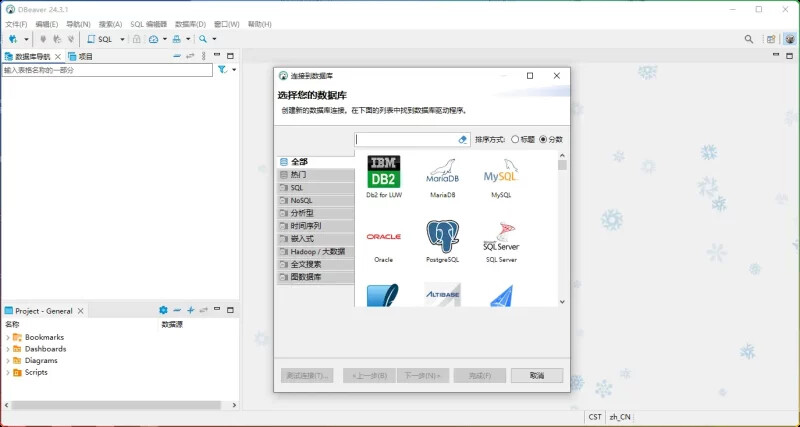
Task: Close the 数据库导航 tab
Action: click(x=58, y=56)
